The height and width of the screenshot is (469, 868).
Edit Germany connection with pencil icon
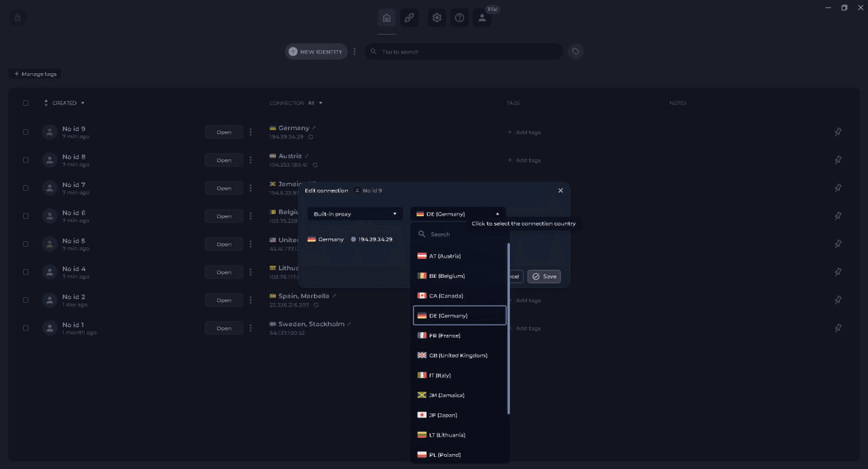[x=314, y=128]
